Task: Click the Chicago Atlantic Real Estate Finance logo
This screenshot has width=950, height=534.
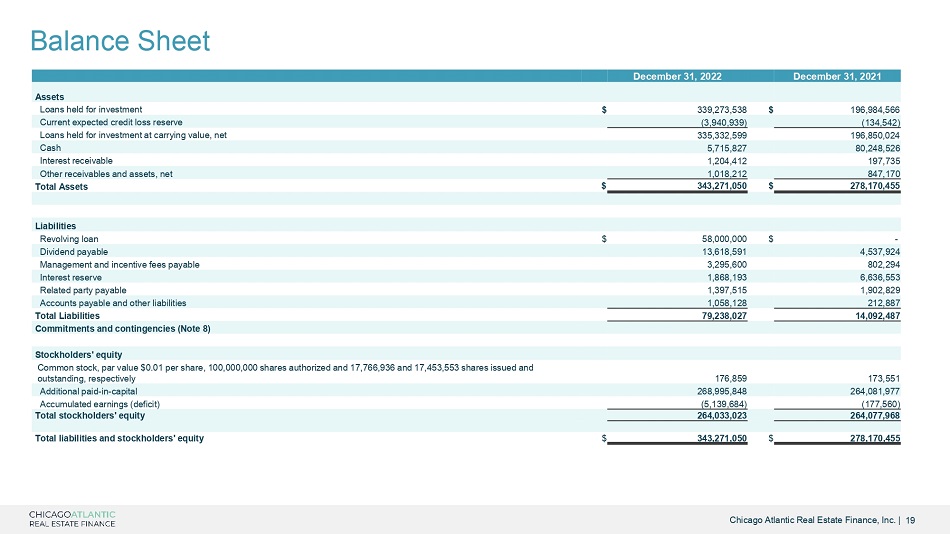Action: (x=72, y=519)
